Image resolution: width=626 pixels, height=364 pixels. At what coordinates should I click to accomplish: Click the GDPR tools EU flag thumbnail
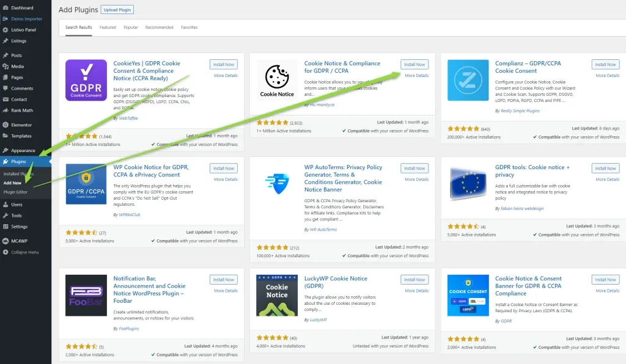pyautogui.click(x=468, y=184)
